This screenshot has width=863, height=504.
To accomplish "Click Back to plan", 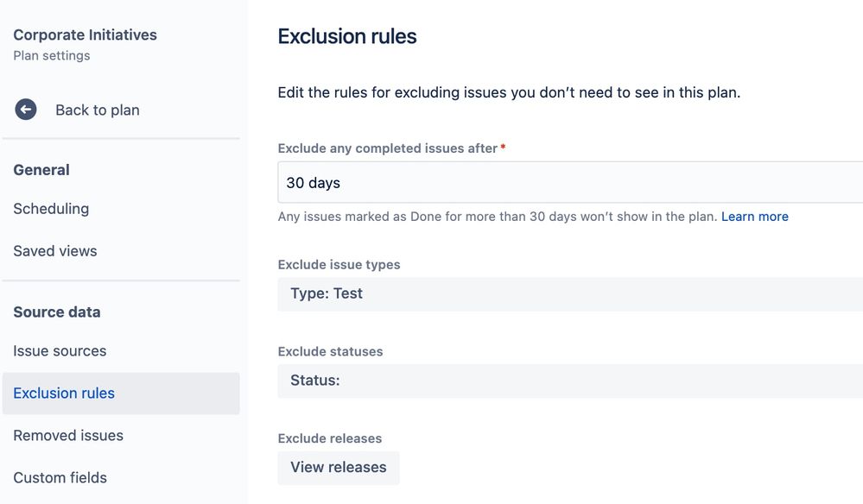I will click(97, 110).
